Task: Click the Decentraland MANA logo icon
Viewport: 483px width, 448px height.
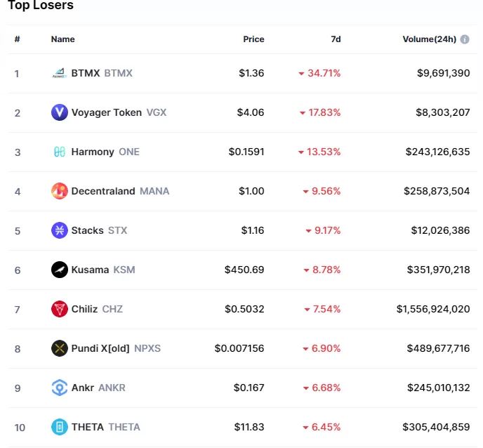Action: coord(60,191)
